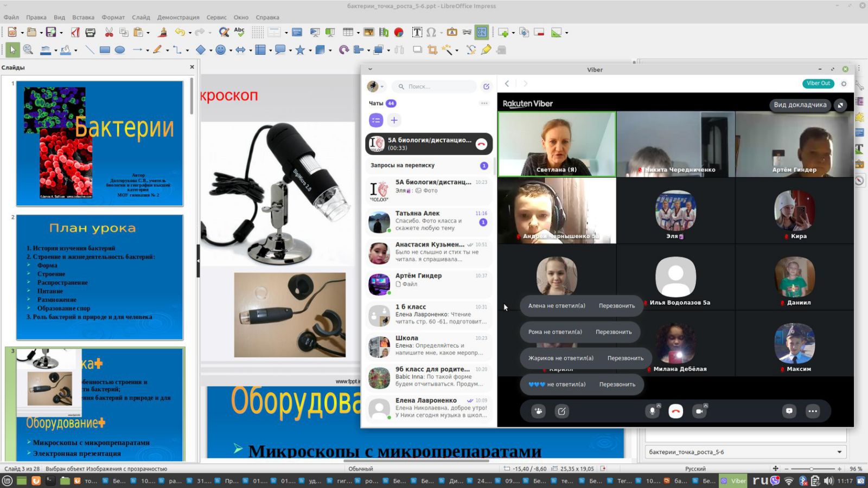Toggle the Select arrow tool
The image size is (868, 488).
tap(12, 50)
